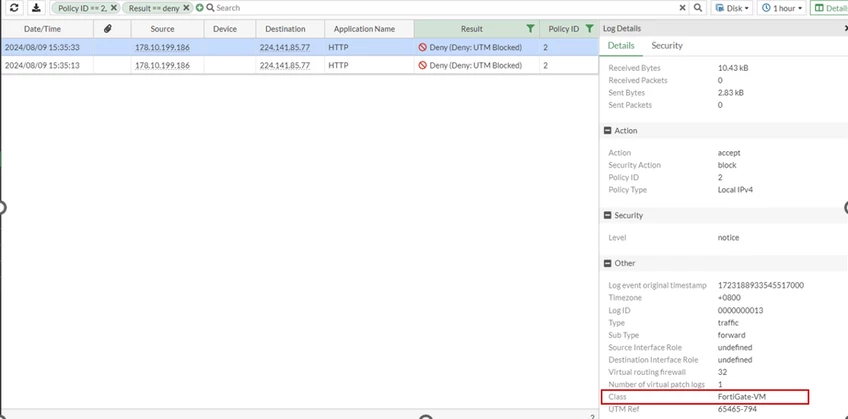Sort by Destination column header
This screenshot has height=419, width=848.
click(285, 29)
